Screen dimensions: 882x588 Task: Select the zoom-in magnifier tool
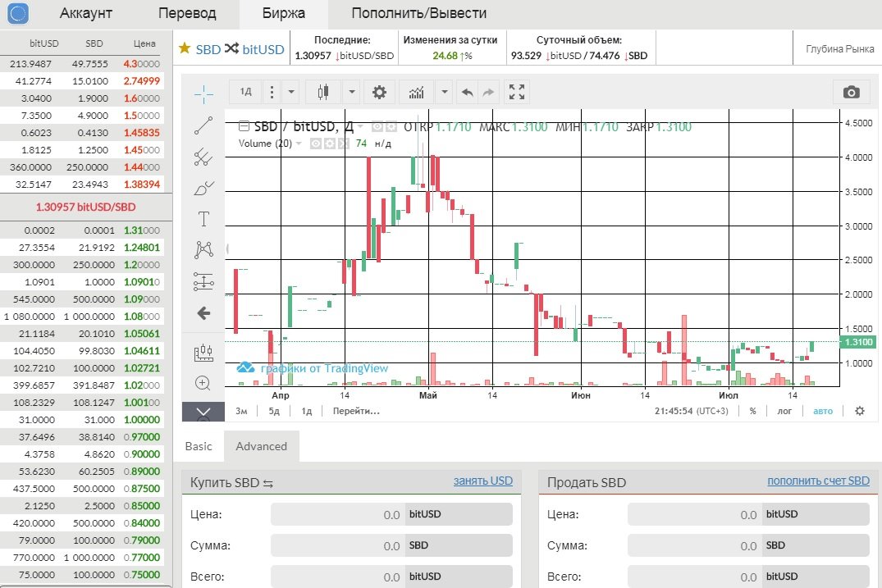(203, 383)
